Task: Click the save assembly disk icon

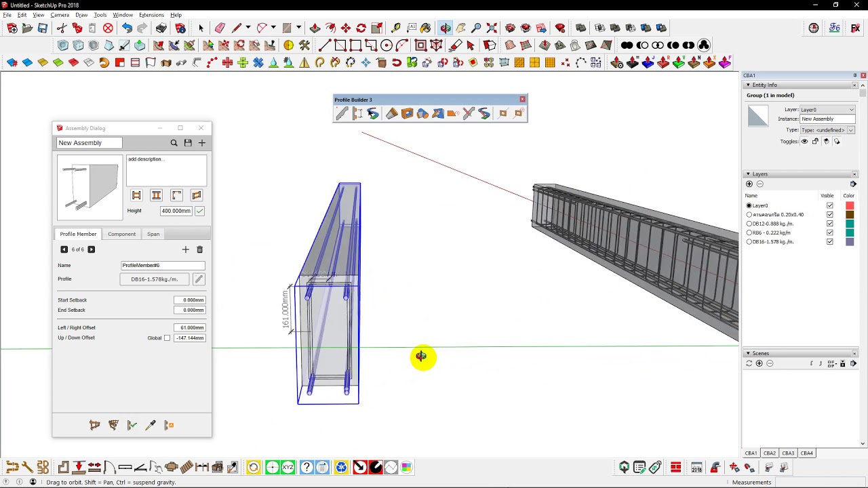Action: 188,143
